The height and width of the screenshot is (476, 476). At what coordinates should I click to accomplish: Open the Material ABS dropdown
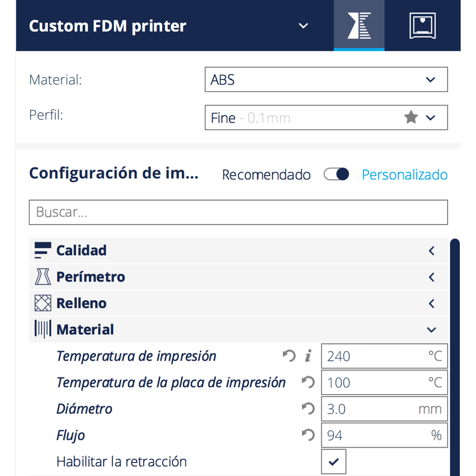326,79
